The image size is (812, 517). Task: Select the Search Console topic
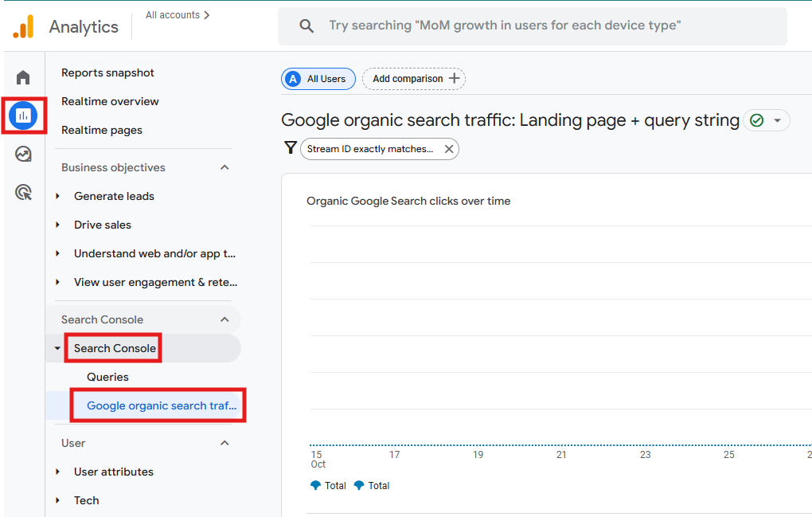[115, 348]
